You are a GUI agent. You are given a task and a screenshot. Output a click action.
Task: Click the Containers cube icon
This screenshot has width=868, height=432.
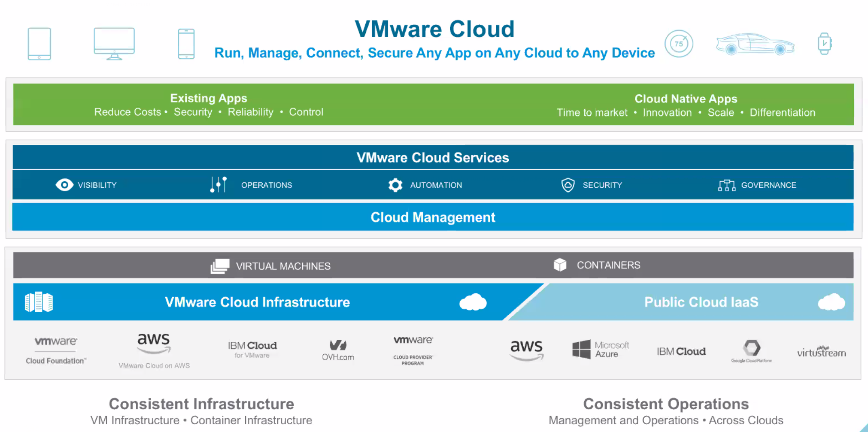pos(560,265)
